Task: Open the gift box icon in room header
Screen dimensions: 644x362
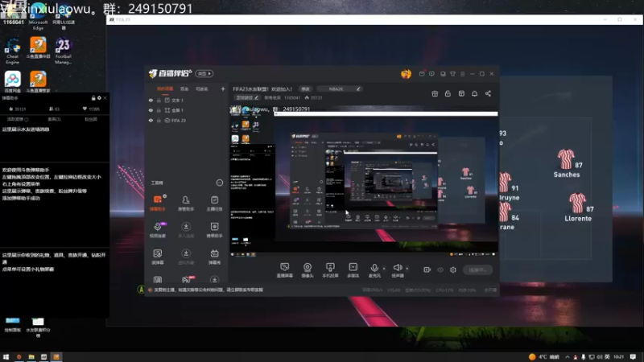Action: click(435, 93)
